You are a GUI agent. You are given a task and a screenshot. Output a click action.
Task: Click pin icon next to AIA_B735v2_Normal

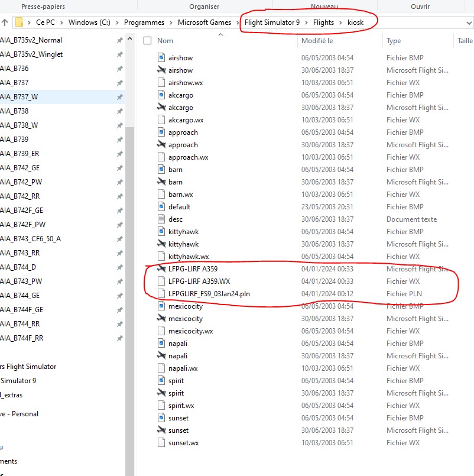120,40
